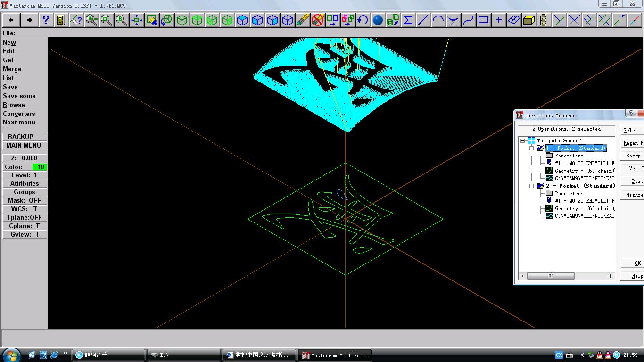644x362 pixels.
Task: Select the 2 - Pocket (Standard) operation
Action: click(x=580, y=186)
